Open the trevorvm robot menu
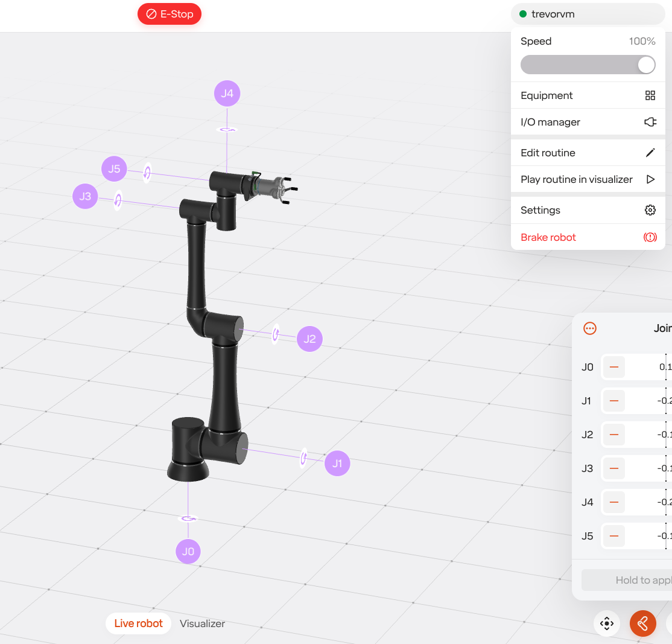 pyautogui.click(x=588, y=14)
